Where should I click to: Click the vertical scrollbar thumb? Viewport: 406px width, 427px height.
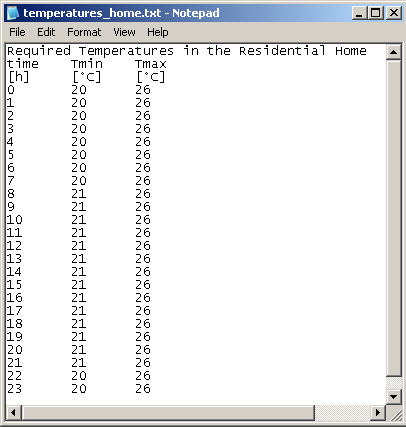point(394,218)
